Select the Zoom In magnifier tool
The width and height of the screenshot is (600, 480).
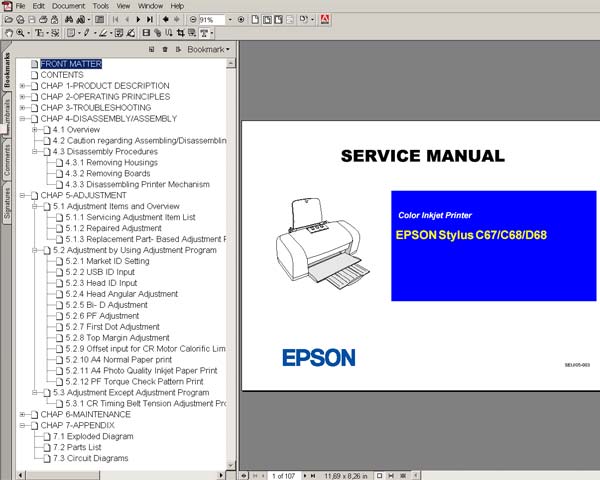20,33
